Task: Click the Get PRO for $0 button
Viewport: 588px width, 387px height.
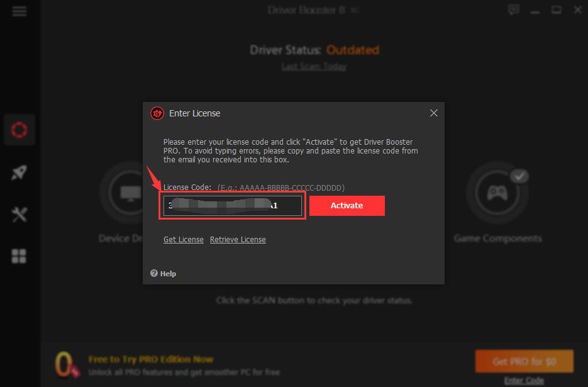Action: (x=524, y=361)
